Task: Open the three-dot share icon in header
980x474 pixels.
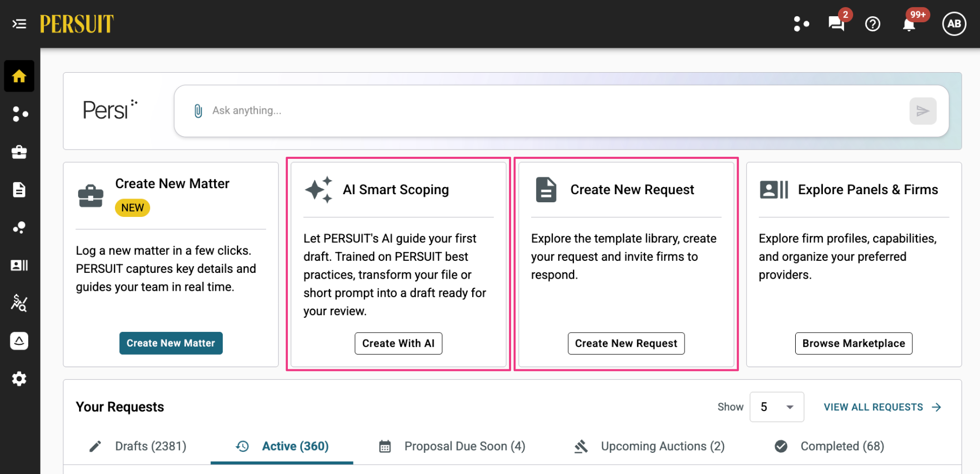Action: tap(801, 24)
